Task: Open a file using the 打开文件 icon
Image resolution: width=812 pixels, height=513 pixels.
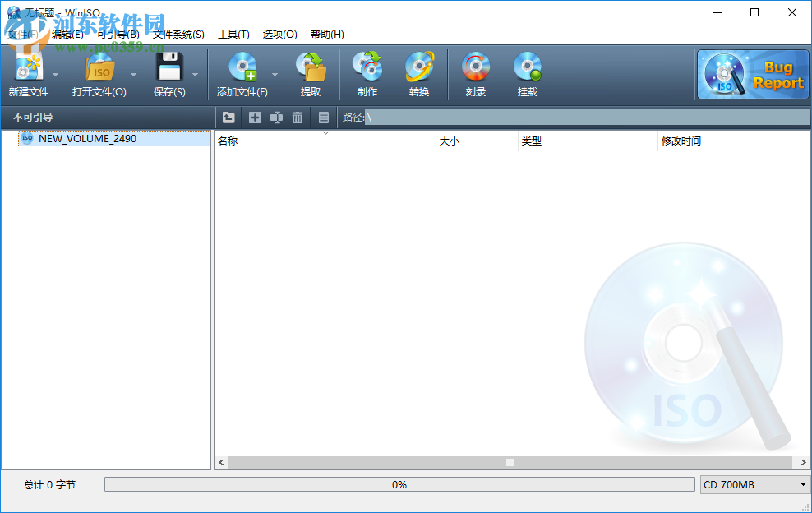Action: 99,74
